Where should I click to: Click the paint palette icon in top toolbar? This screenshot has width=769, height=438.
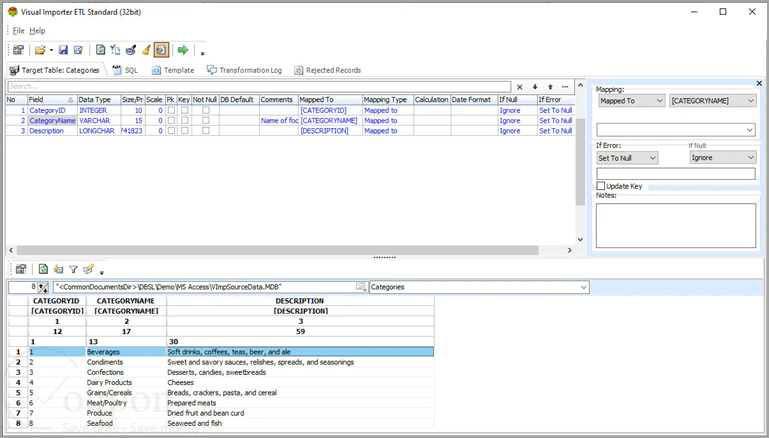pyautogui.click(x=130, y=50)
